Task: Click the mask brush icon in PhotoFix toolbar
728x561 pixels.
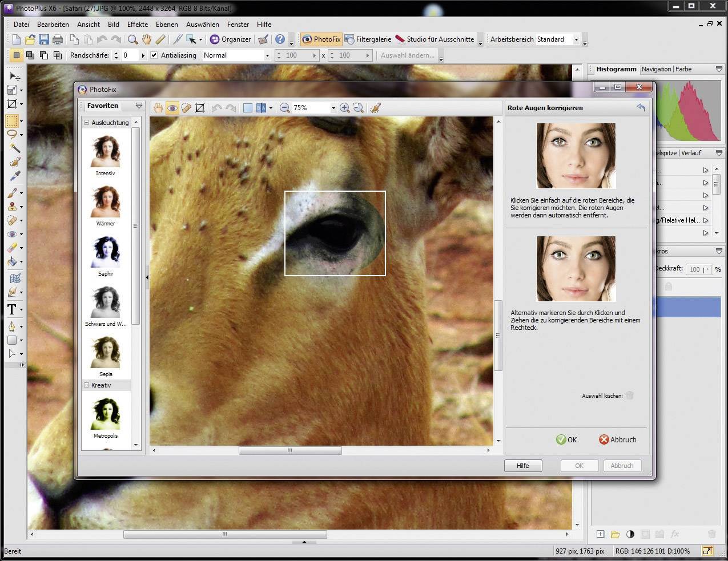Action: 375,107
